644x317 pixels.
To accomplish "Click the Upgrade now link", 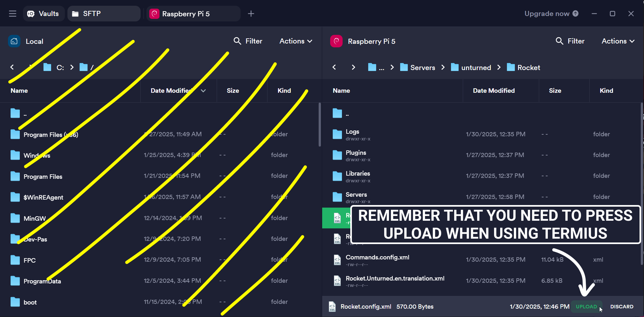I will click(x=547, y=13).
